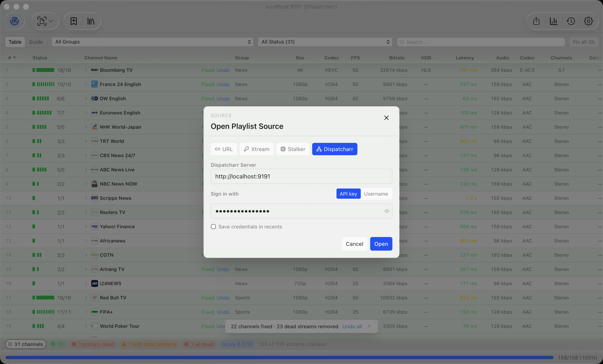Expand the Red Bull TV row

pos(86,297)
